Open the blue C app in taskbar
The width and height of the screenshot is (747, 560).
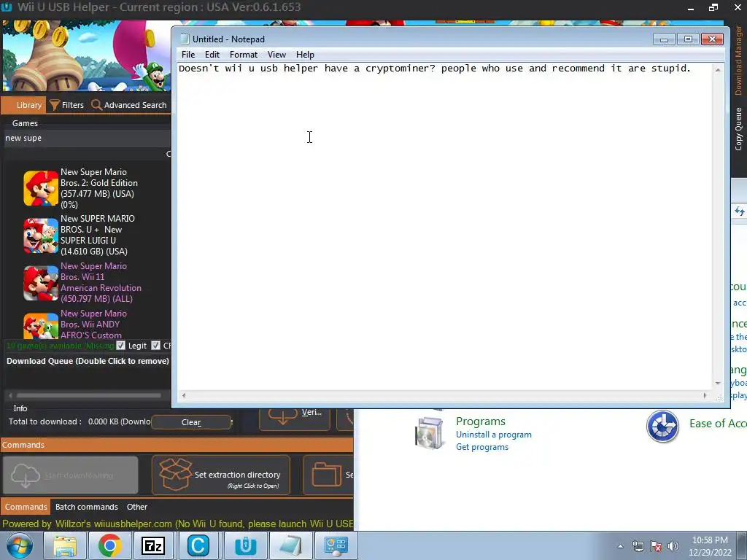198,545
